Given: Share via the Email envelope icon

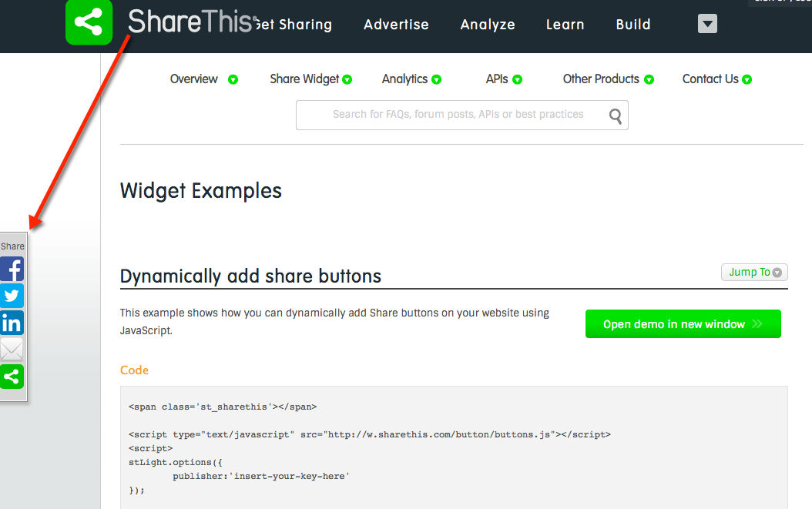Looking at the screenshot, I should tap(12, 350).
